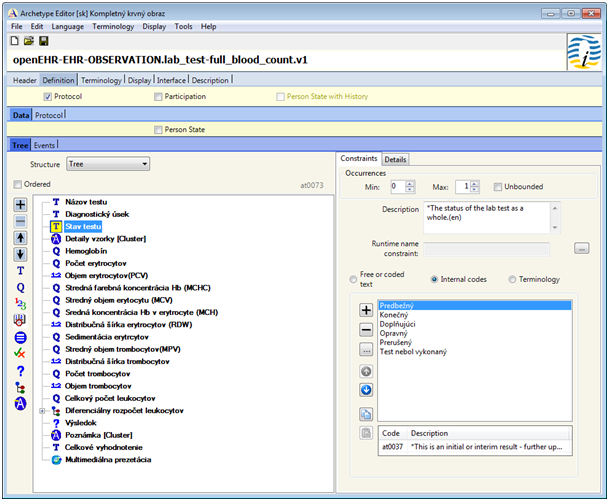This screenshot has width=609, height=501.
Task: Switch to the Interface tab
Action: pos(171,80)
